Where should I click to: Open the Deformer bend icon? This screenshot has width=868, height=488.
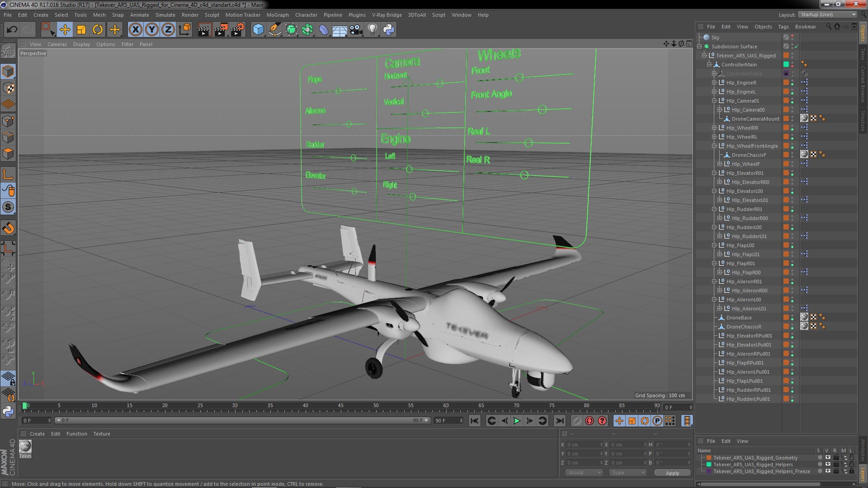point(324,30)
